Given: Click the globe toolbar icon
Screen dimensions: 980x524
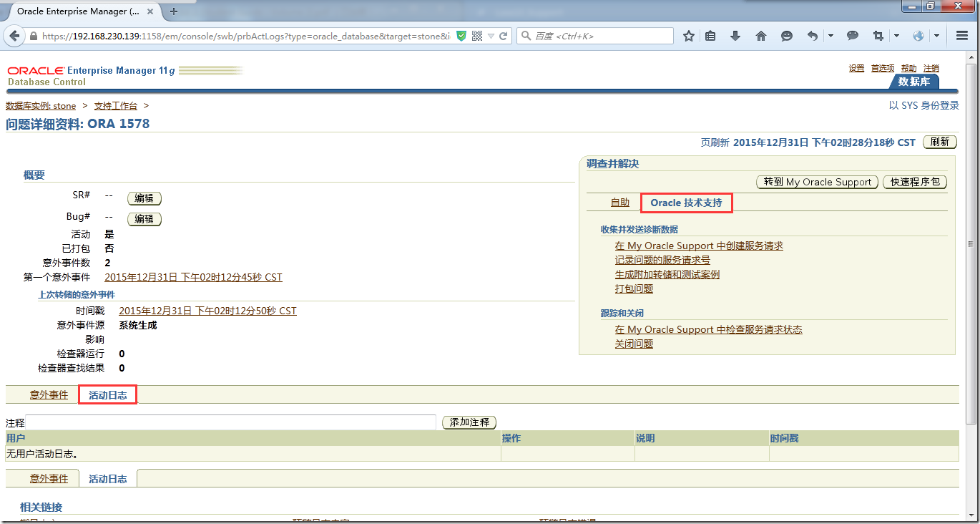Looking at the screenshot, I should click(x=918, y=36).
